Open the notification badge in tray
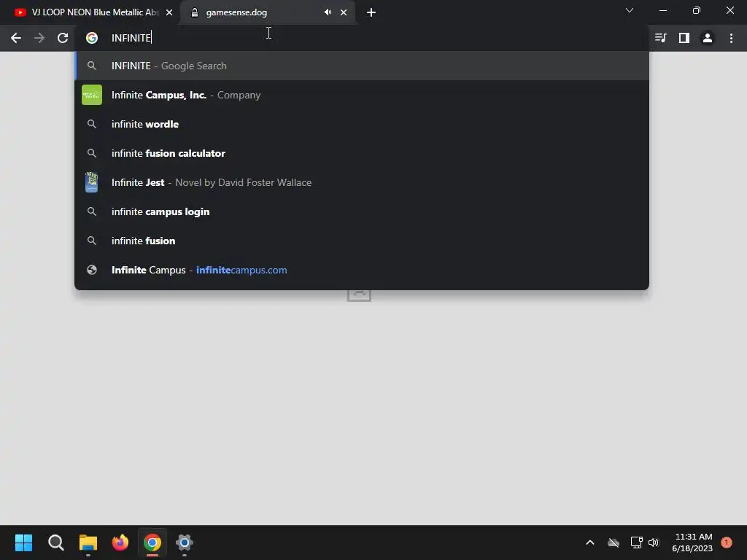 (x=727, y=542)
